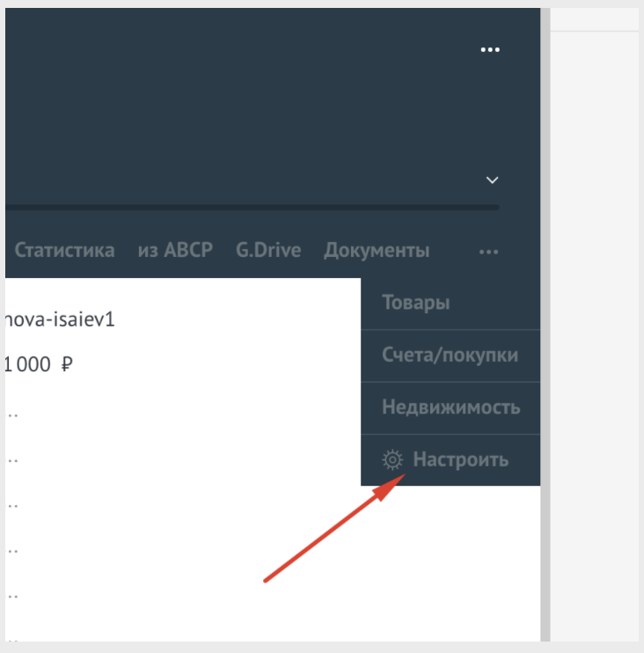Click the fifth empty dotted field below budget
The height and width of the screenshot is (653, 644).
(x=13, y=596)
